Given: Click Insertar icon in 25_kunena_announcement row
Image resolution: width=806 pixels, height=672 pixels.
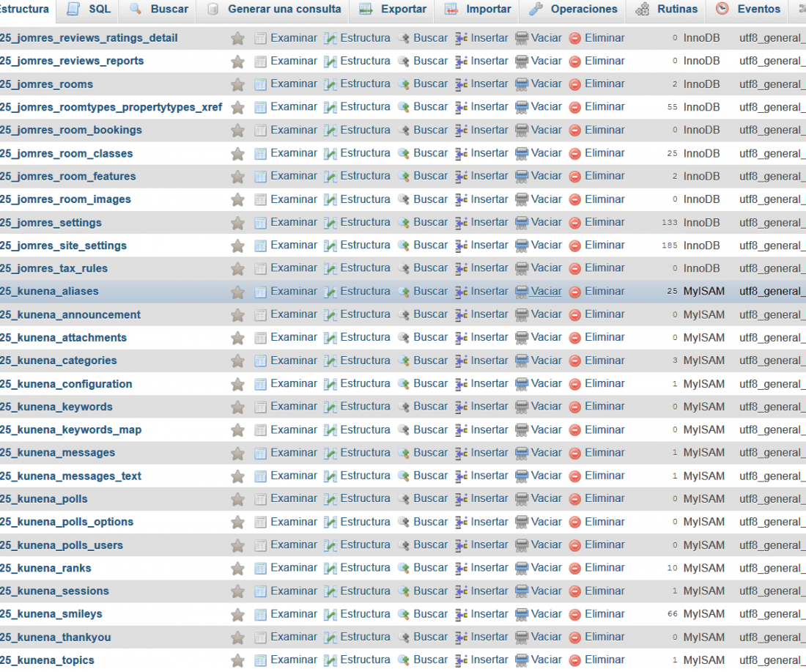Looking at the screenshot, I should click(x=461, y=315).
